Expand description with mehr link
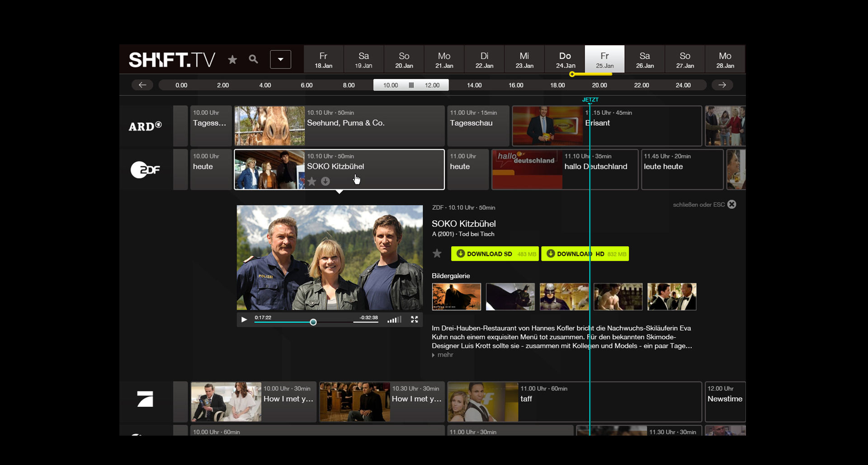Image resolution: width=868 pixels, height=465 pixels. tap(443, 355)
